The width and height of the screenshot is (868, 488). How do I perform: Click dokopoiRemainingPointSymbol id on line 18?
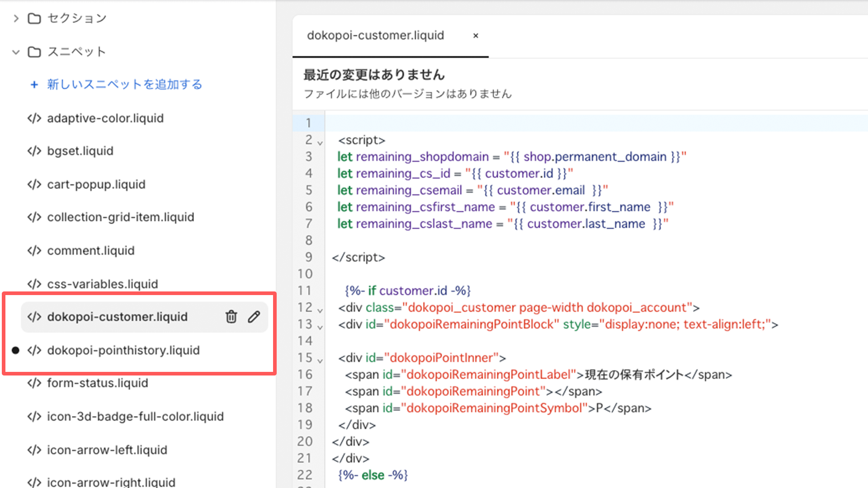[x=494, y=408]
